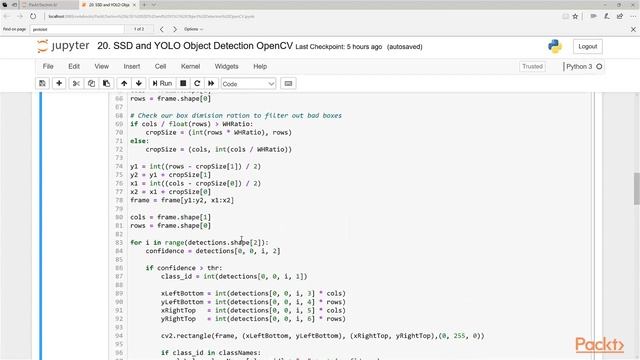Add page to favorites star icon
The height and width of the screenshot is (360, 640).
coord(576,16)
